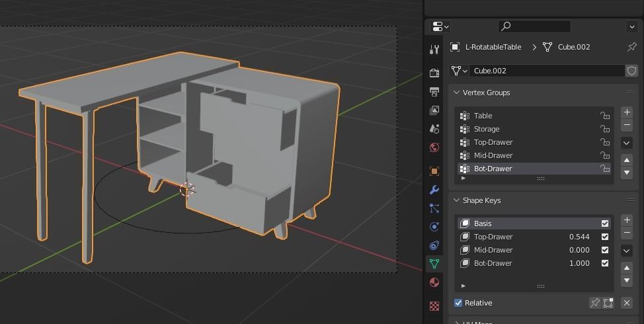The image size is (644, 324).
Task: Add a new shape key
Action: pyautogui.click(x=627, y=220)
